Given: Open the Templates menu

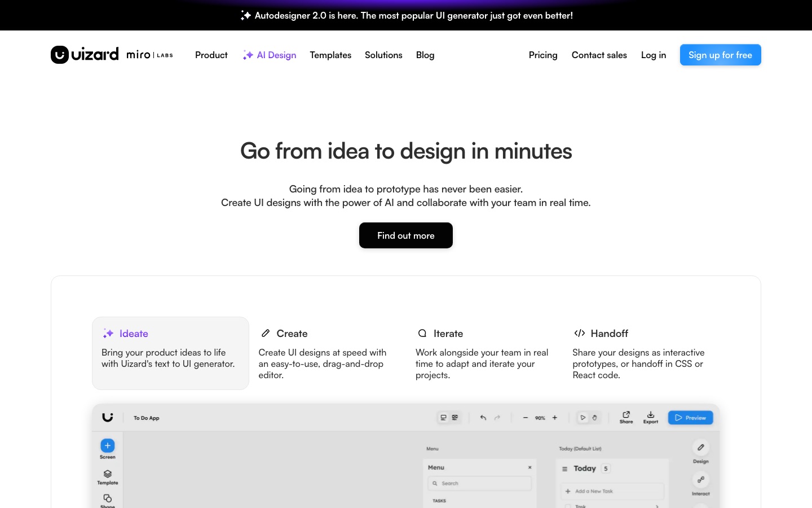Looking at the screenshot, I should [x=330, y=55].
